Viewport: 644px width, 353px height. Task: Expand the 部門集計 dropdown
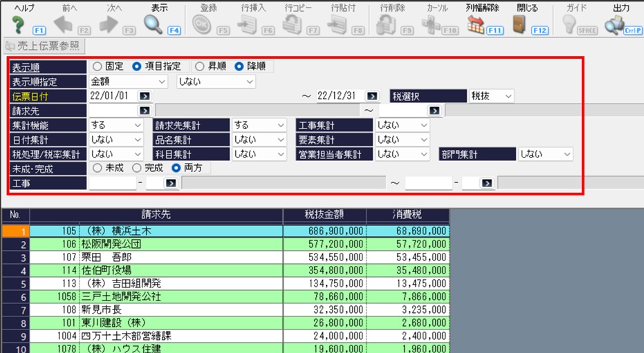pos(546,154)
